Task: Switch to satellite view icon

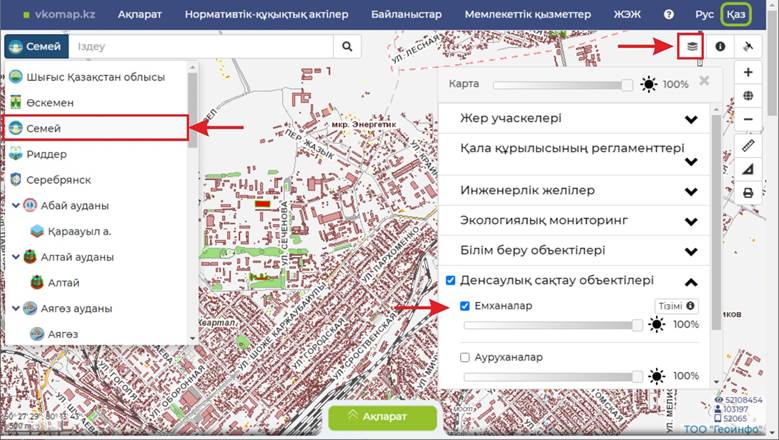Action: (x=748, y=47)
